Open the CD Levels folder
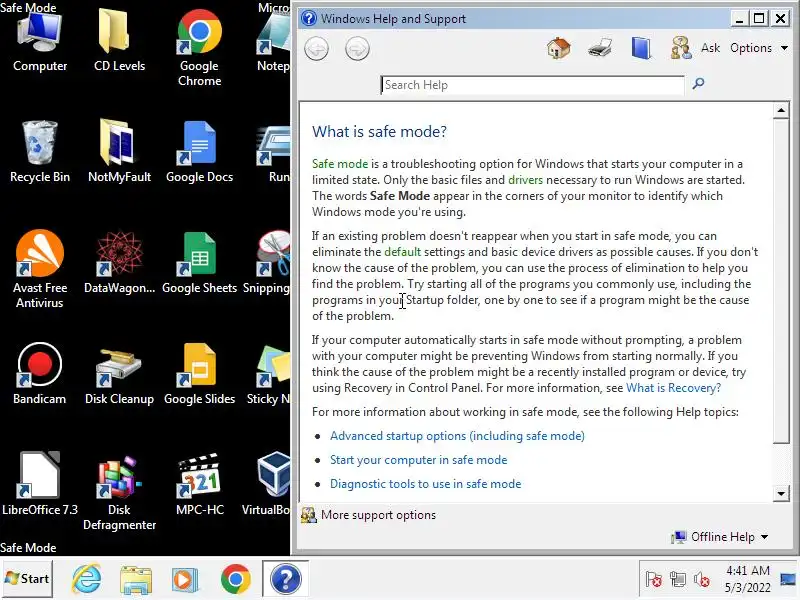 [119, 41]
